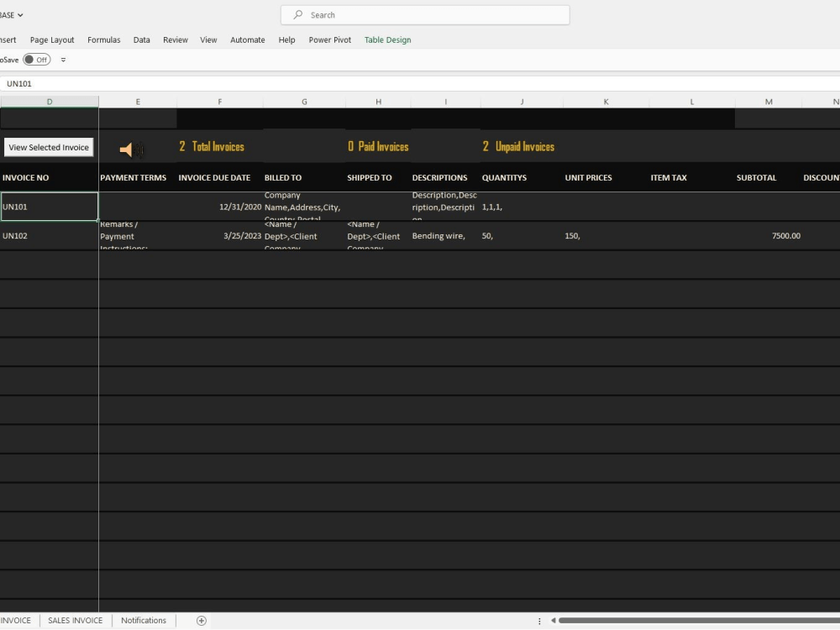The image size is (840, 630).
Task: Toggle AutoSave to On
Action: coord(37,59)
